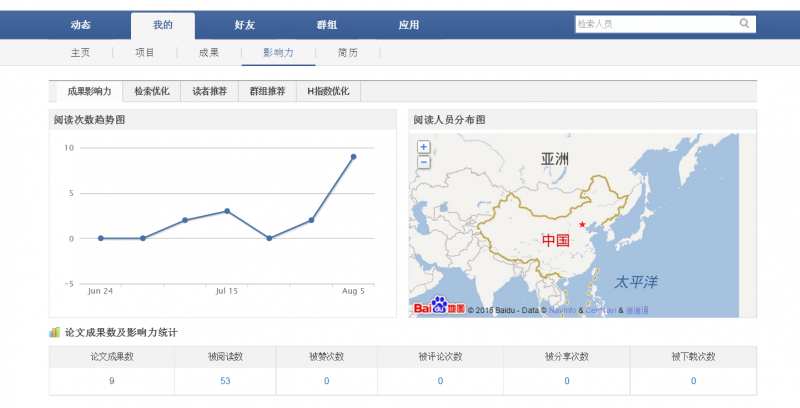Go to the 项目 sub-menu
Viewport: 800px width, 408px height.
coord(144,53)
